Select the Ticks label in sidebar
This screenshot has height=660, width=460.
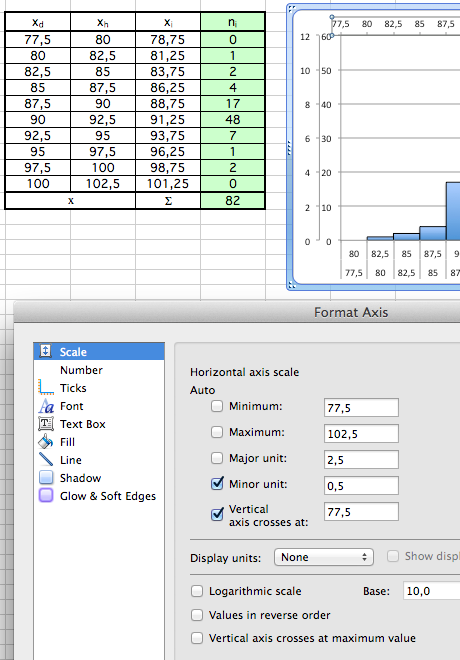[73, 388]
